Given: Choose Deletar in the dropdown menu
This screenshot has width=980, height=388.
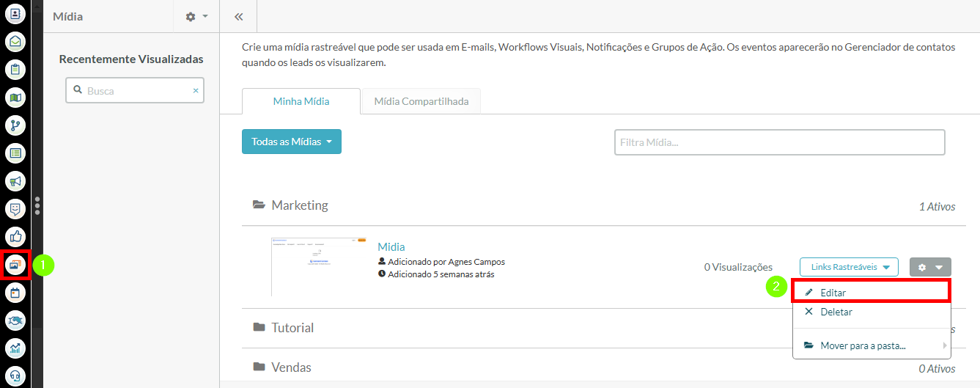Looking at the screenshot, I should coord(836,312).
